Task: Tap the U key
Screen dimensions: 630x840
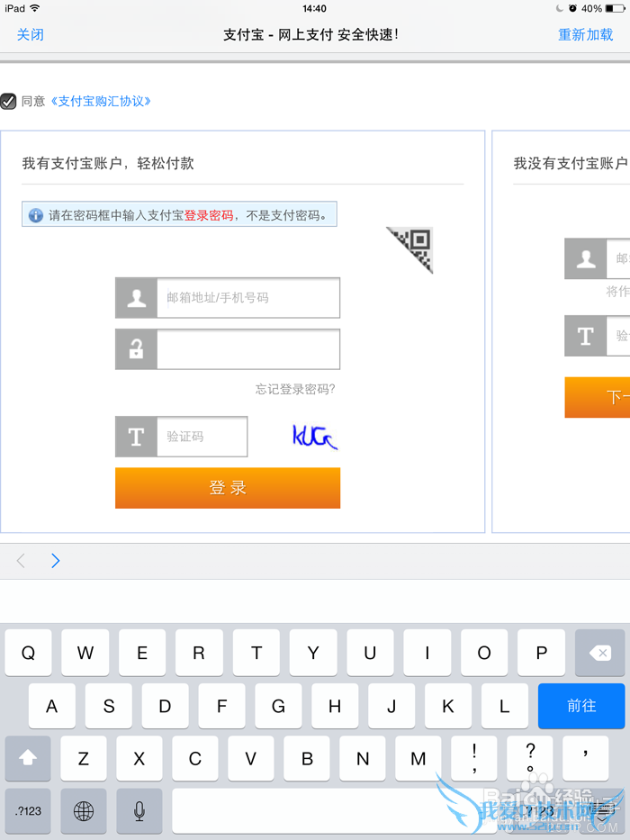Action: (370, 653)
